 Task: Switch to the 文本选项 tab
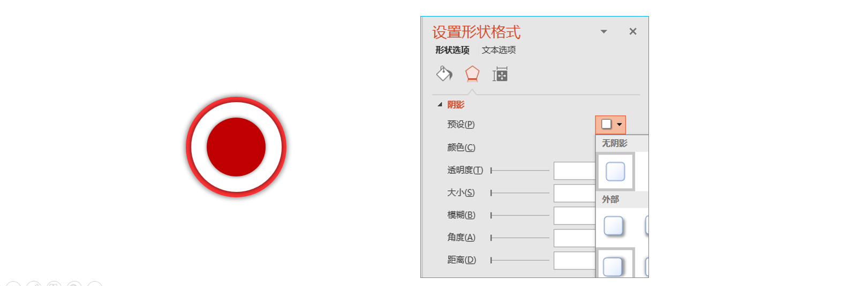pos(499,50)
